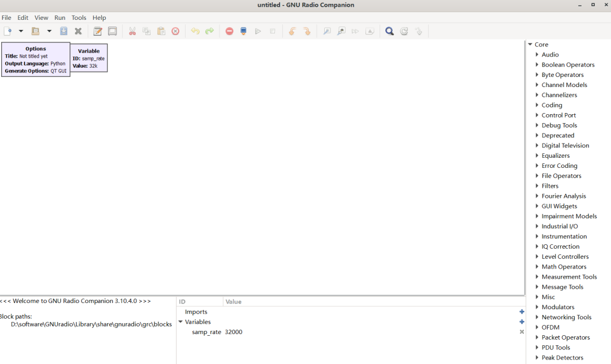The width and height of the screenshot is (611, 364).
Task: Delete the selected block with red circle X
Action: click(175, 31)
